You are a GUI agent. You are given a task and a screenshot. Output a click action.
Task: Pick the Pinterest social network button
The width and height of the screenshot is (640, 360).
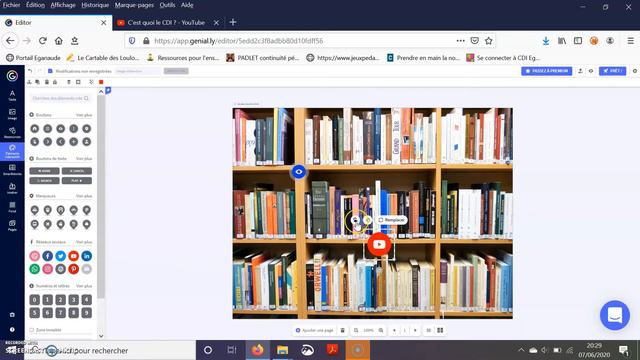(73, 269)
